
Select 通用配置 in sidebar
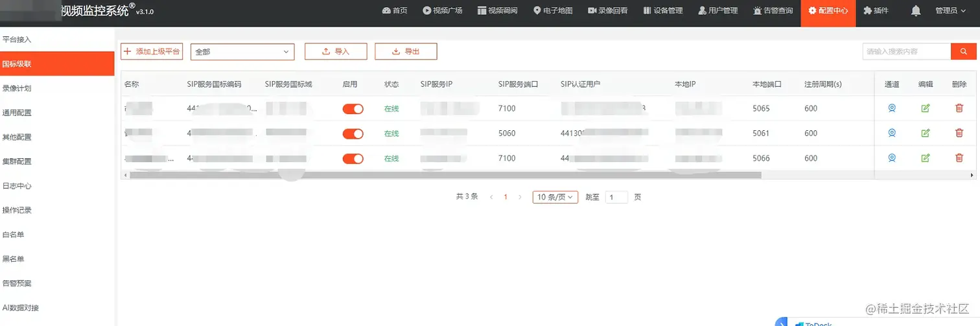pos(57,113)
